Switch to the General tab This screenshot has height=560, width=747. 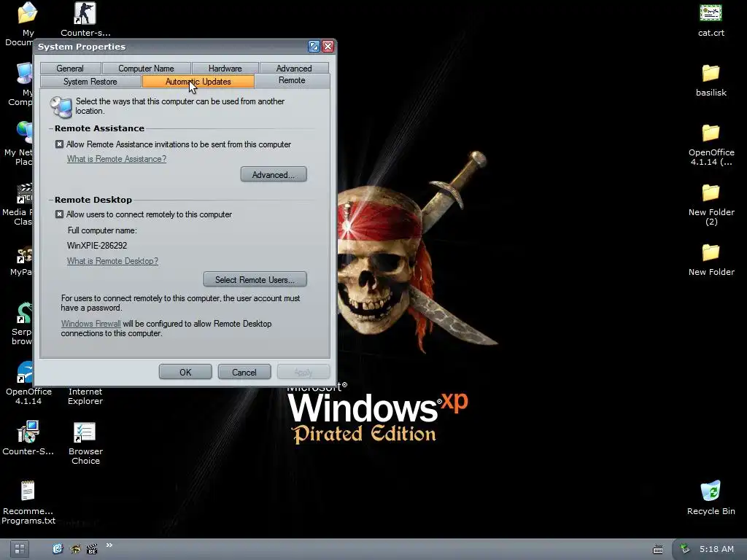click(x=70, y=68)
